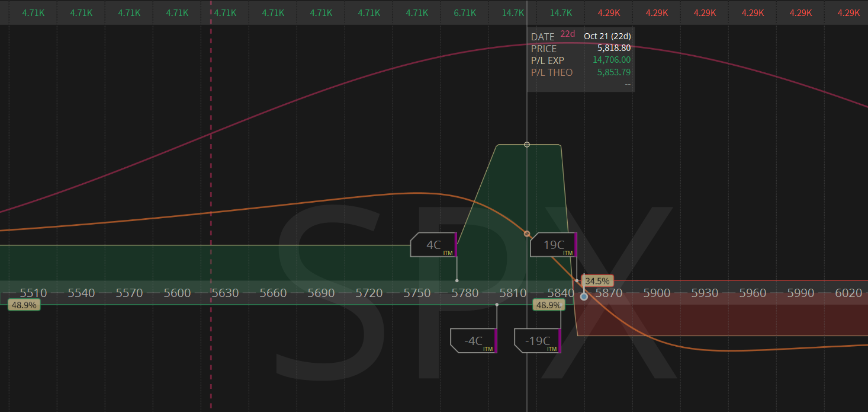Click the orange point on the theoretical P/L curve
Screen dimensions: 868x412
pyautogui.click(x=527, y=234)
